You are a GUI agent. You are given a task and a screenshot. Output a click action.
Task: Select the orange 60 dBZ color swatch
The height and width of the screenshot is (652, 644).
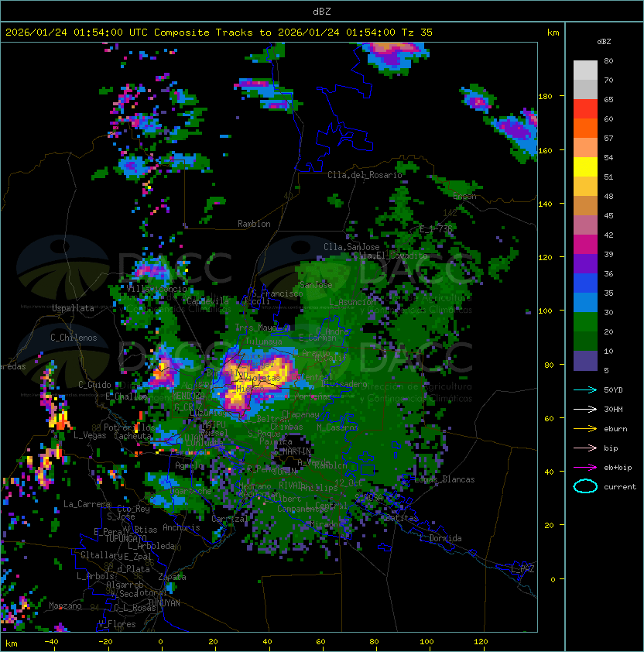[x=585, y=129]
